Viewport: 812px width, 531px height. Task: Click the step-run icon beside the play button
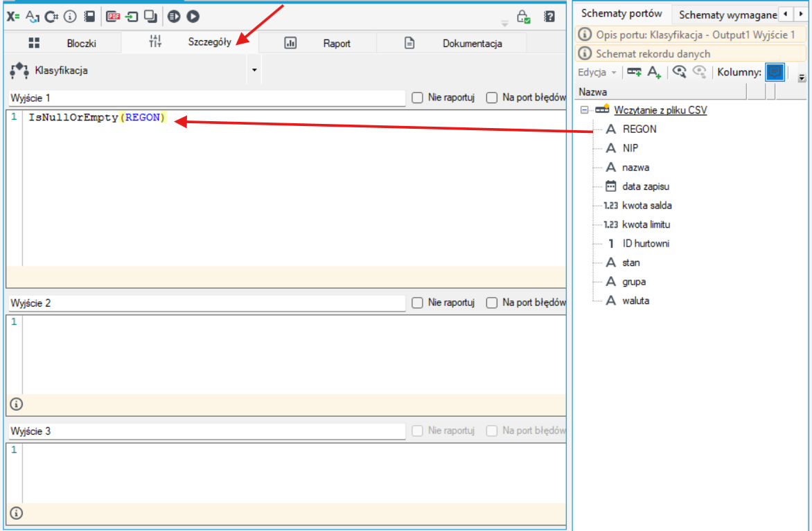coord(174,17)
